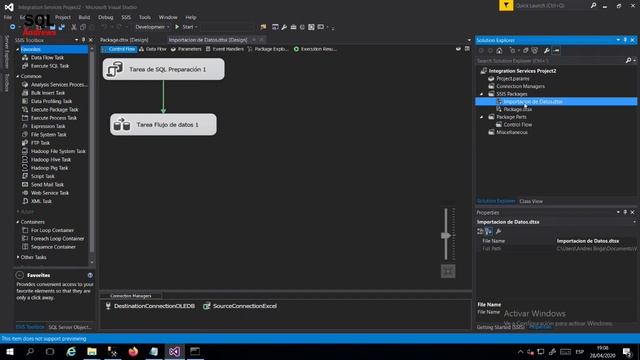Image resolution: width=640 pixels, height=360 pixels.
Task: Open Windows Start menu
Action: [x=9, y=352]
